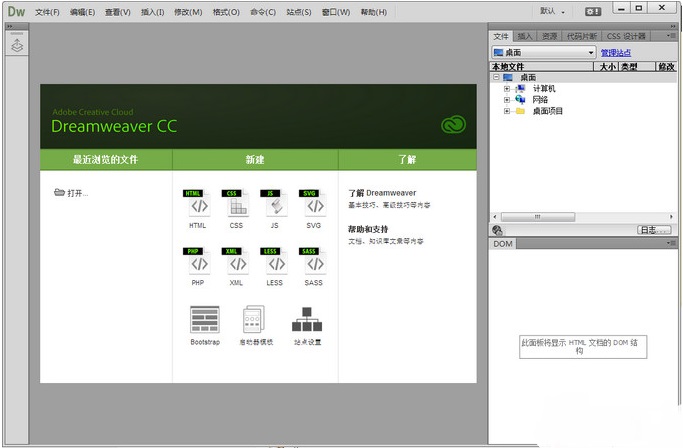Switch to the CSS 设计器 tab
The width and height of the screenshot is (683, 448).
tap(627, 36)
